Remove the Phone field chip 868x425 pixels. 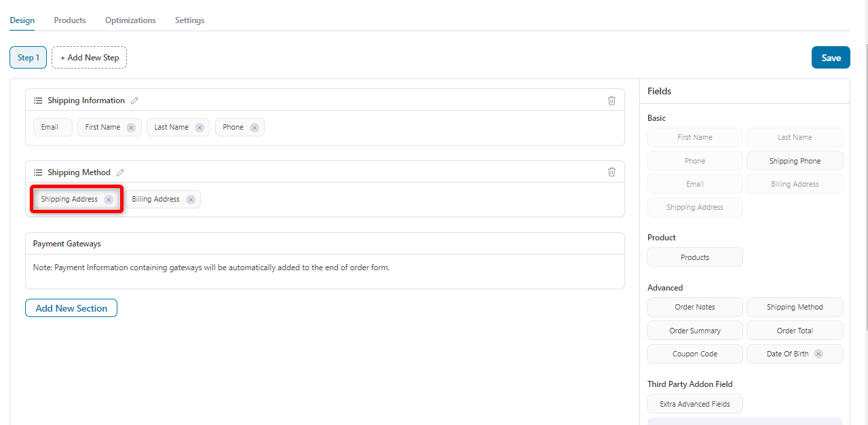click(254, 128)
